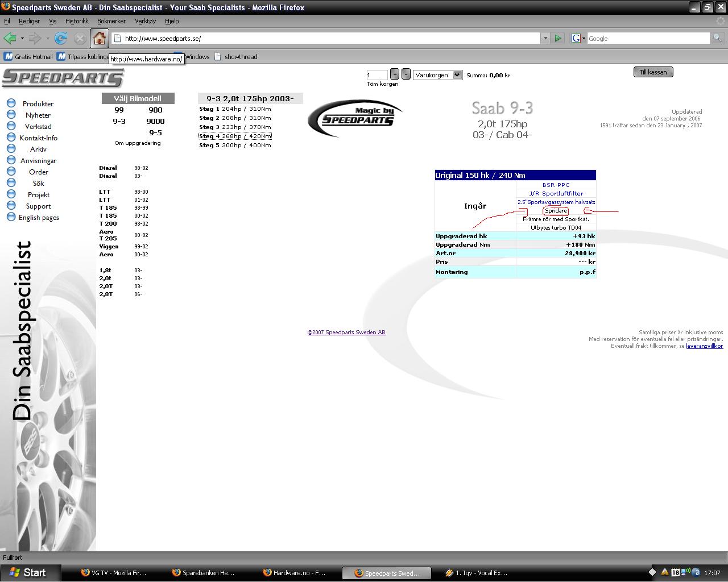Open the Vis menu
The image size is (728, 582).
click(x=52, y=21)
